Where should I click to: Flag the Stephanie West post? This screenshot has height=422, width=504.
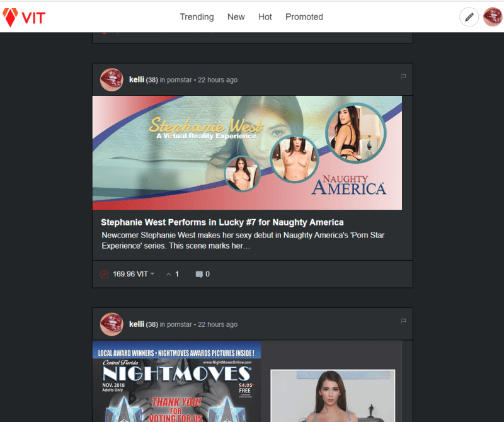[x=403, y=76]
